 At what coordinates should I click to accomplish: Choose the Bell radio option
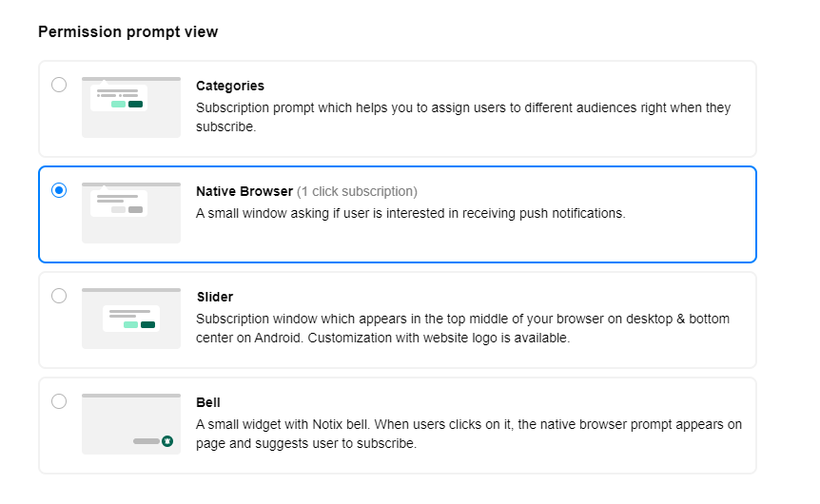[59, 401]
